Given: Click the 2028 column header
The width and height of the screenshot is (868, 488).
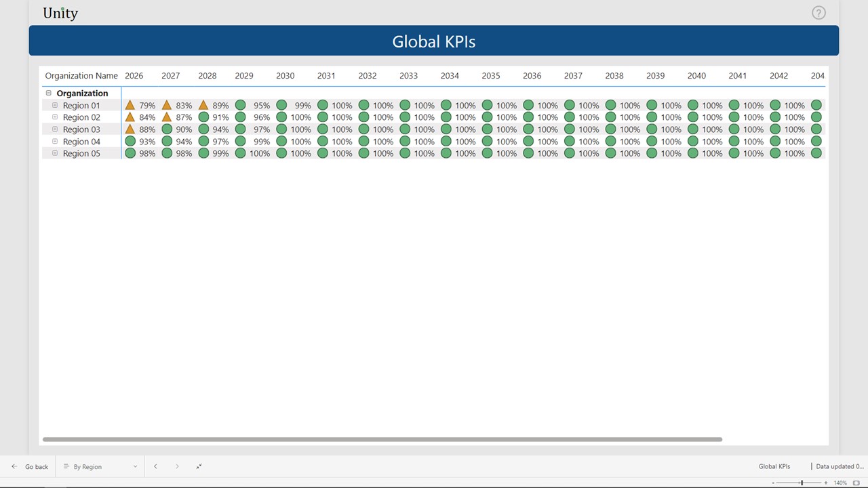Looking at the screenshot, I should tap(208, 76).
